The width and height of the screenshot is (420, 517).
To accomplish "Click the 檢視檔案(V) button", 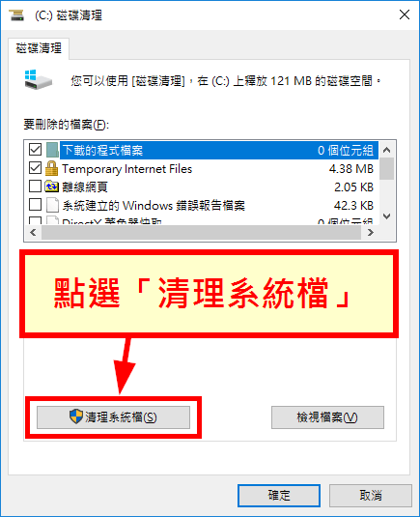I will (327, 417).
